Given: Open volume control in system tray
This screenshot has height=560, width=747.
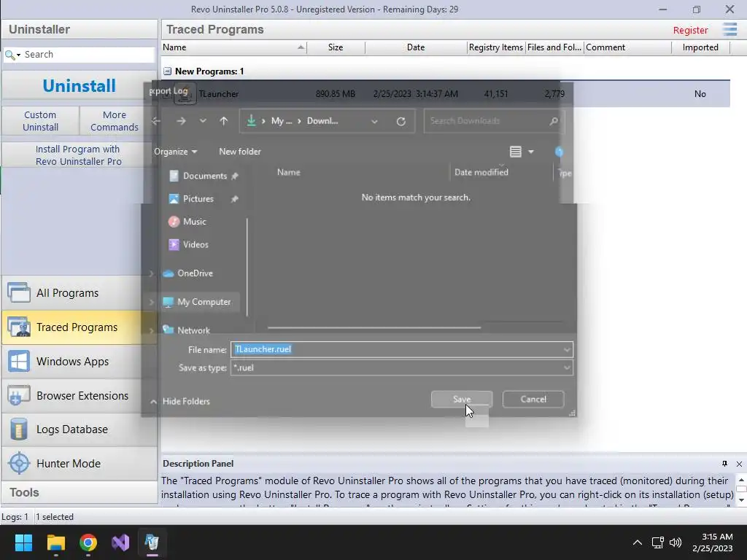Looking at the screenshot, I should (675, 542).
